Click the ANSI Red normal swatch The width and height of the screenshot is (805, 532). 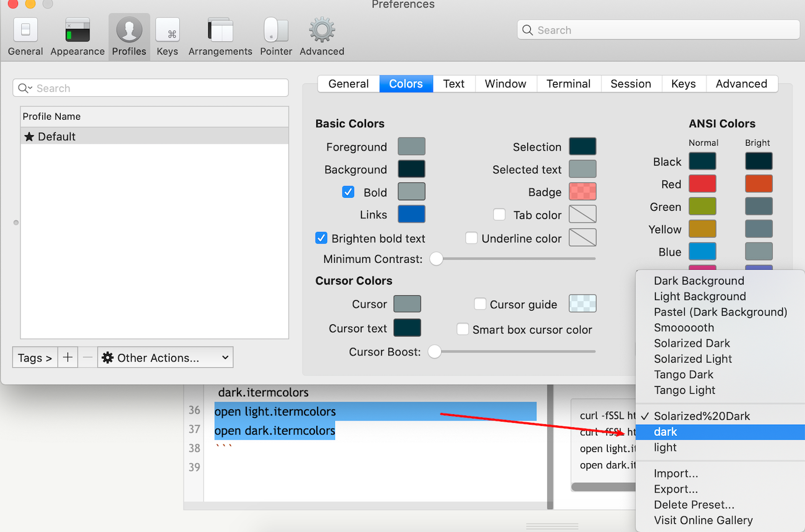(x=702, y=184)
